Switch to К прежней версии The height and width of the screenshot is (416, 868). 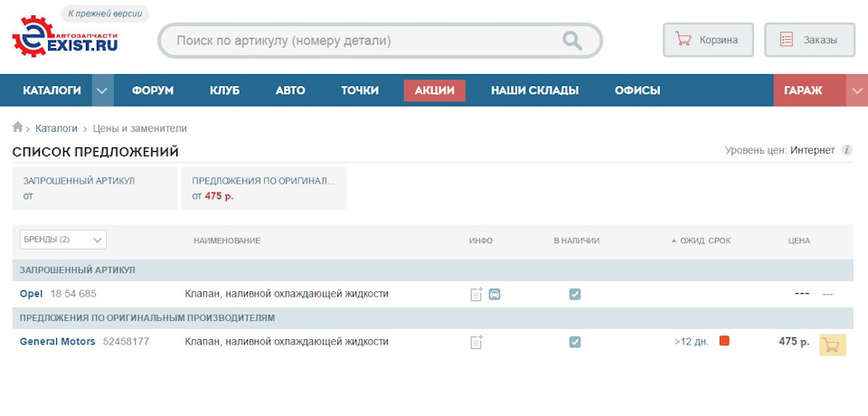point(105,14)
